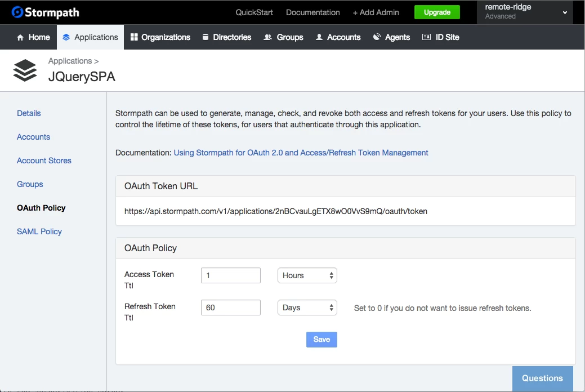Click the Save button

(321, 340)
